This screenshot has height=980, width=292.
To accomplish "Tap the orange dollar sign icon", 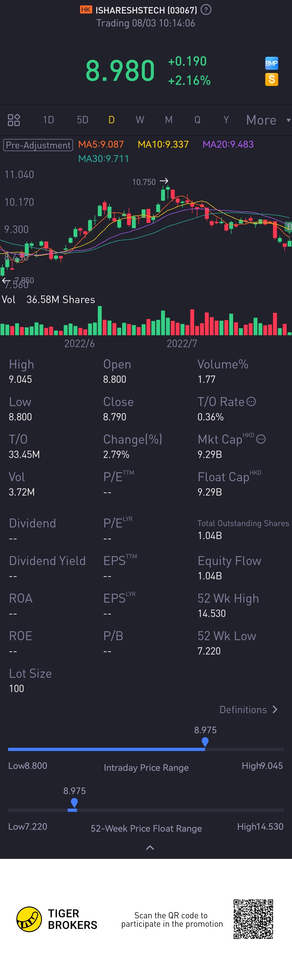I will (271, 79).
